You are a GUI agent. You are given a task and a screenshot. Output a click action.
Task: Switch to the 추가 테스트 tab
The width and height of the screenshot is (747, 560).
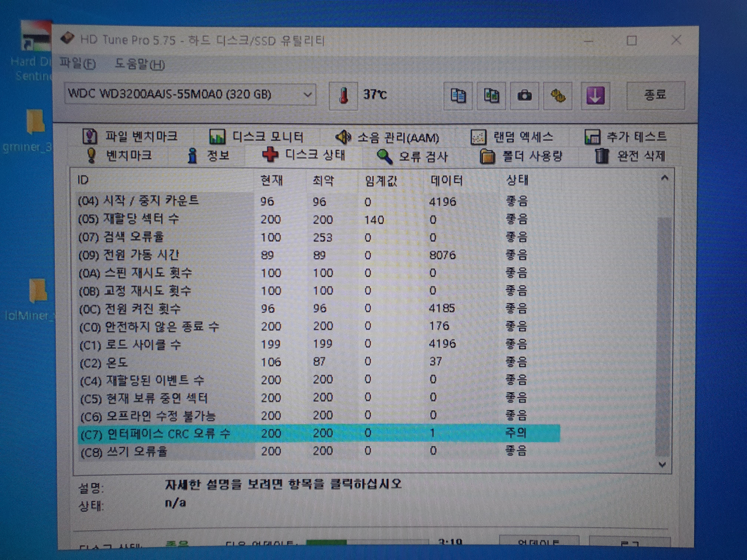(x=625, y=137)
